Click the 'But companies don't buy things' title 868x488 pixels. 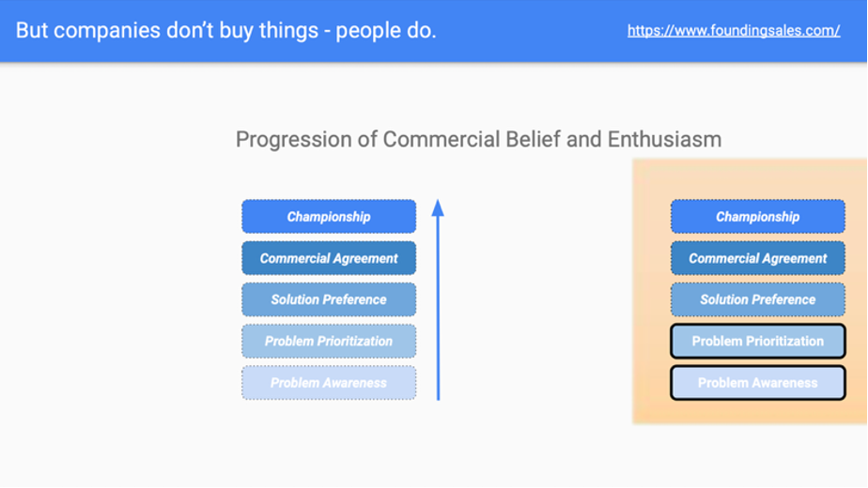click(226, 30)
